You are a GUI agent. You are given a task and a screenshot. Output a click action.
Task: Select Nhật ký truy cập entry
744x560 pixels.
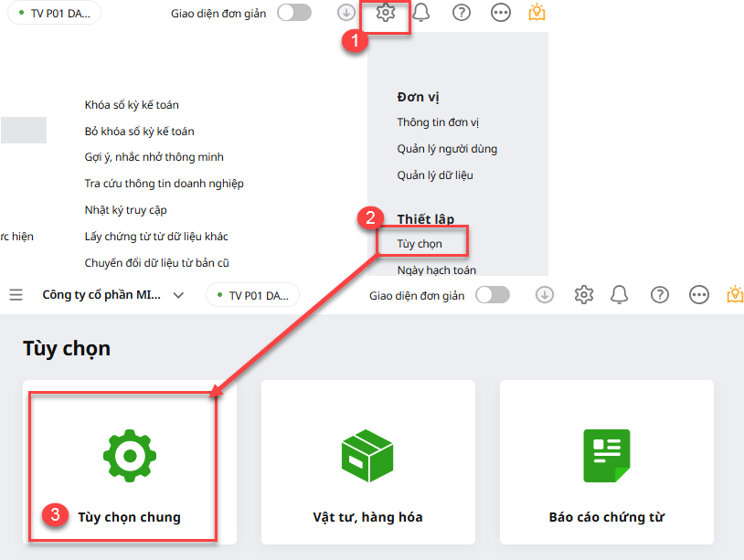[x=125, y=210]
